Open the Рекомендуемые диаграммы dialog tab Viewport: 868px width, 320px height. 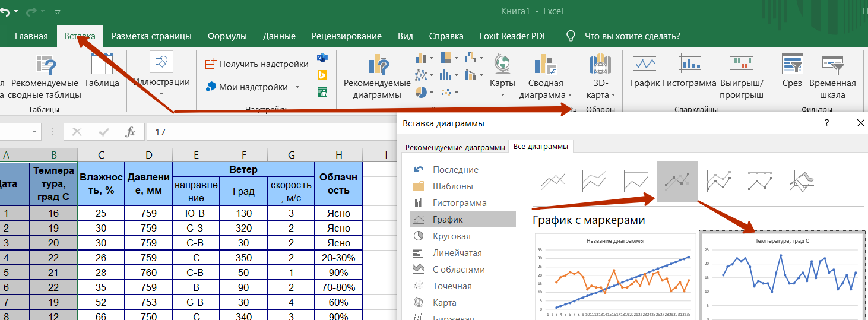coord(455,147)
